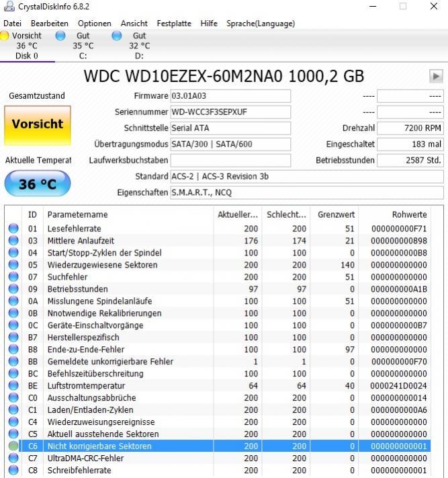The width and height of the screenshot is (448, 478).
Task: Select the Lesefehlerrate parameter name
Action: (x=75, y=229)
